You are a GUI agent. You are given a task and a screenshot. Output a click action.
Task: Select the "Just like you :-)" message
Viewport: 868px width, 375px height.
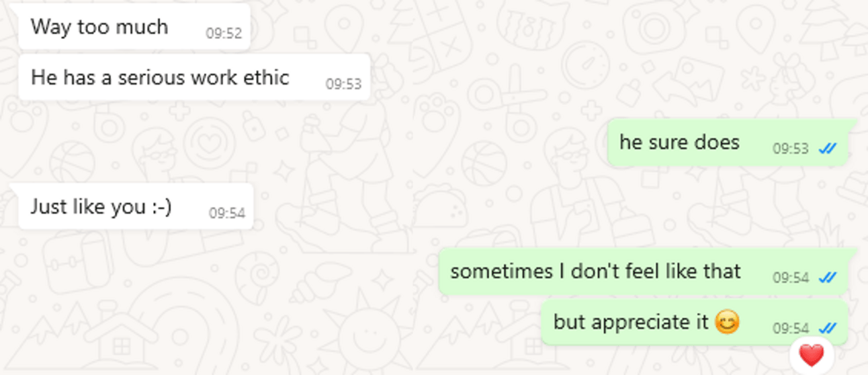136,206
